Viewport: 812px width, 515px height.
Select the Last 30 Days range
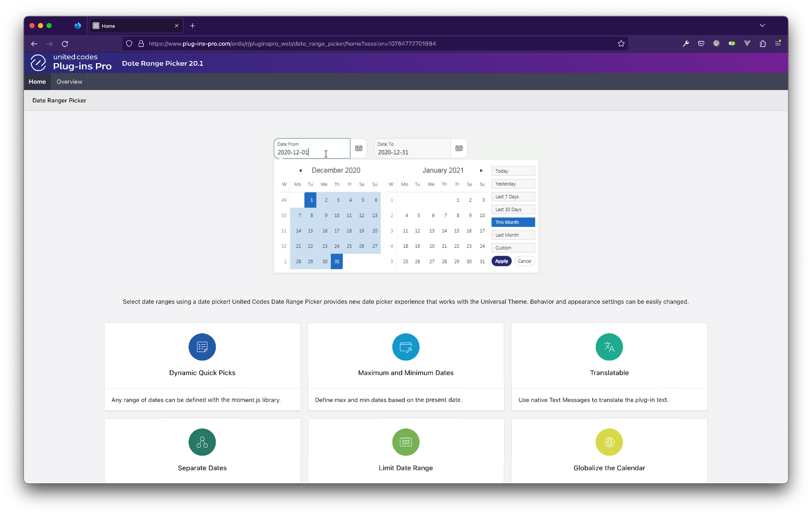tap(513, 209)
